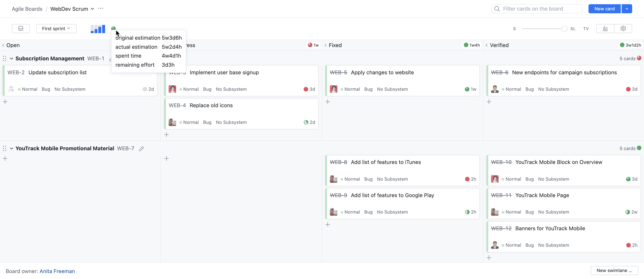Collapse the Verified column
The width and height of the screenshot is (644, 279).
(x=487, y=45)
